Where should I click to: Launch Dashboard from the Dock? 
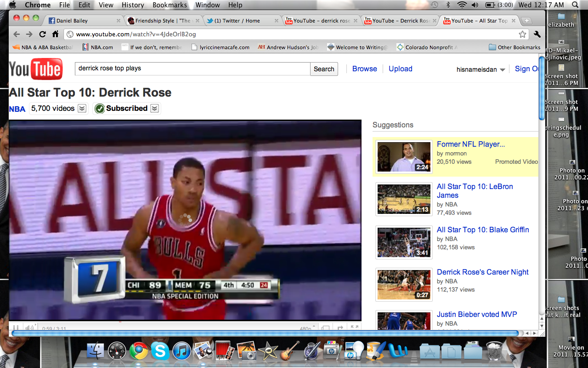(x=117, y=351)
